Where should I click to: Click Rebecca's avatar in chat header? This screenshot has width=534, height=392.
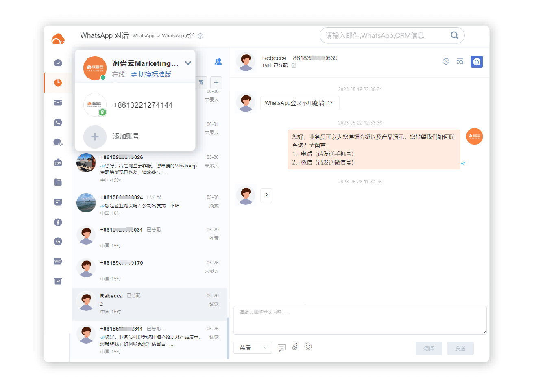[x=246, y=62]
